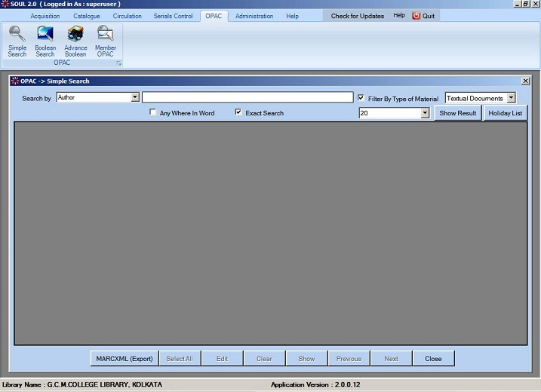Click Help next to Check for Updates
The height and width of the screenshot is (392, 541).
(x=399, y=16)
